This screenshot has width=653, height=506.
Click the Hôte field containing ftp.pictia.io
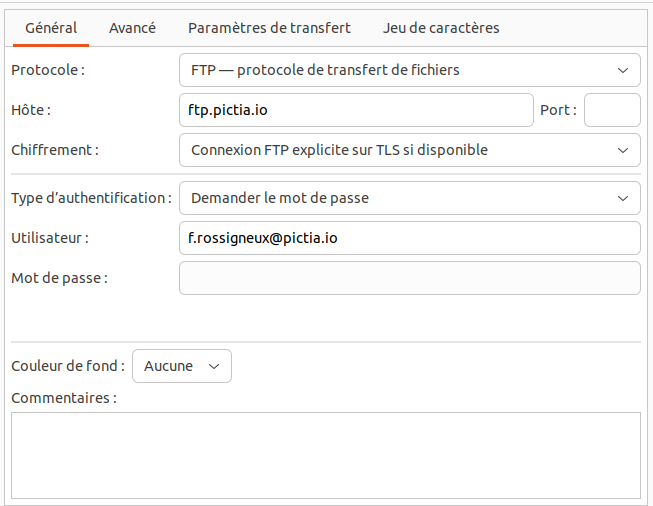[355, 110]
